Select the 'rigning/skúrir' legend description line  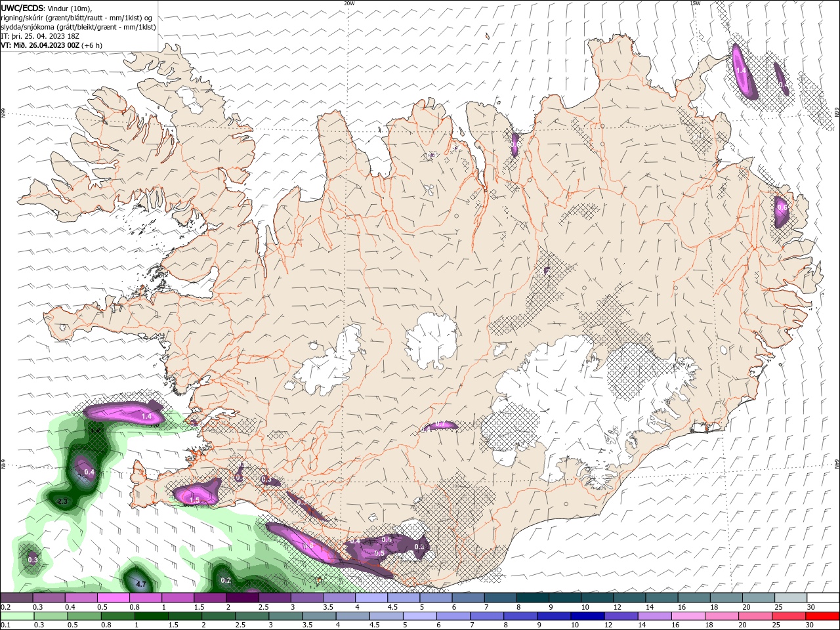(x=76, y=17)
